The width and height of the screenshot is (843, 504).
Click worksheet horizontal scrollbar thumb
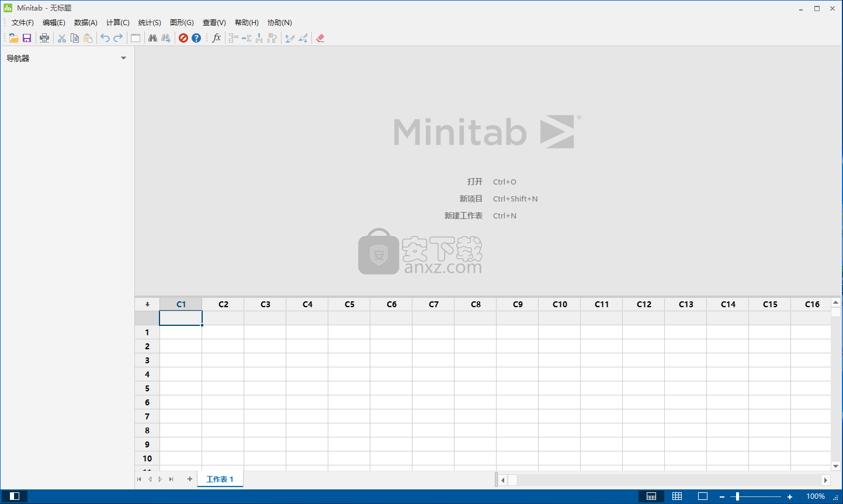512,480
